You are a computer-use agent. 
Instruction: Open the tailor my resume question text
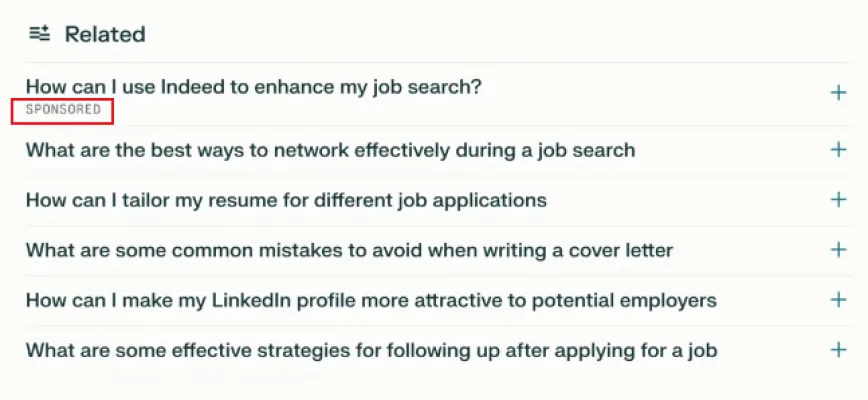tap(286, 200)
